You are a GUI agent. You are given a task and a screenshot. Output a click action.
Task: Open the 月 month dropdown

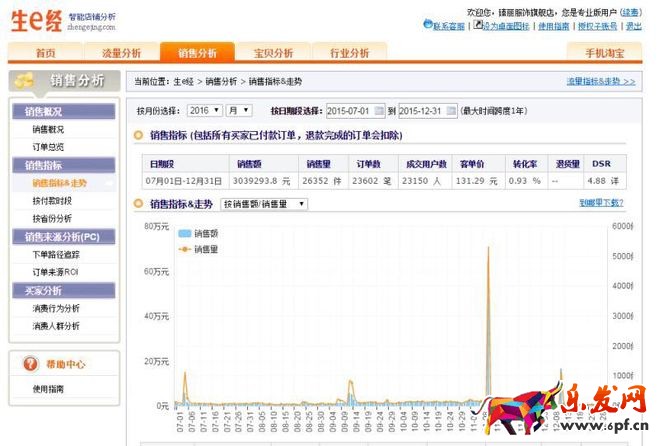[238, 110]
